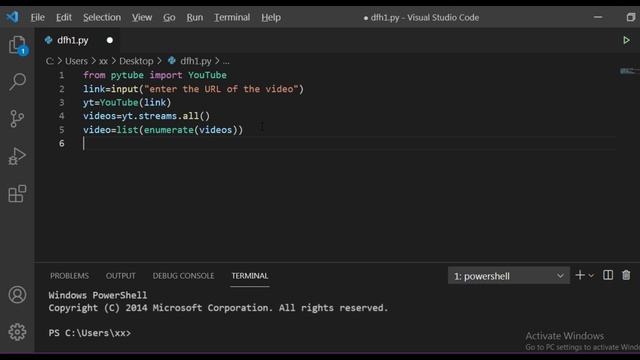
Task: Click the 'YouTube' import name on line 1
Action: pos(207,75)
